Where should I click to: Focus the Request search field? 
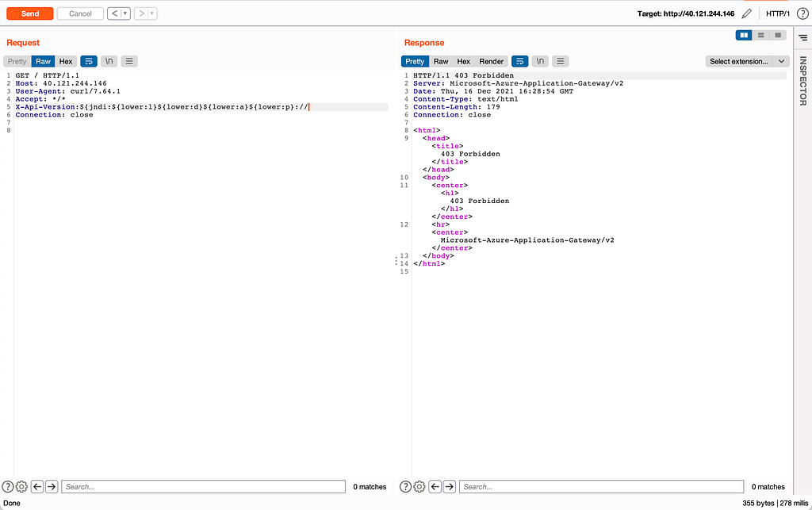[x=204, y=487]
